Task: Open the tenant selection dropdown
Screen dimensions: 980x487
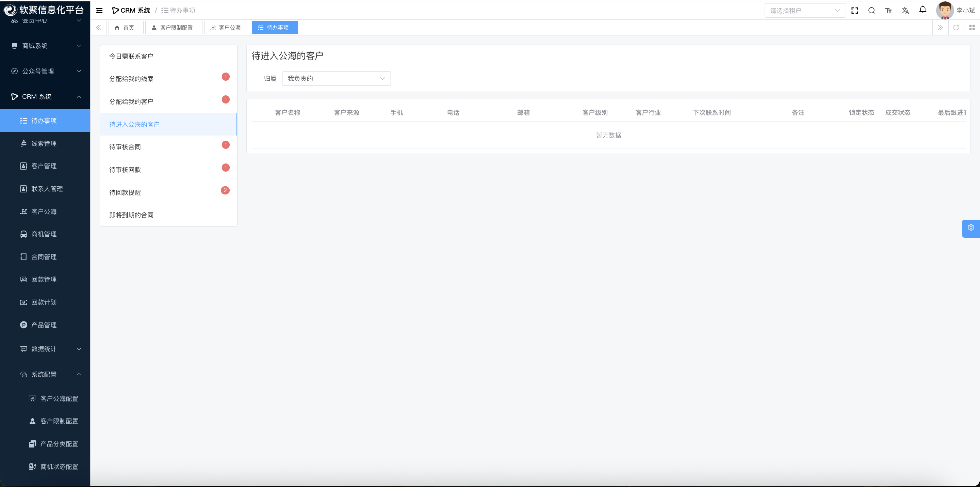Action: coord(805,11)
